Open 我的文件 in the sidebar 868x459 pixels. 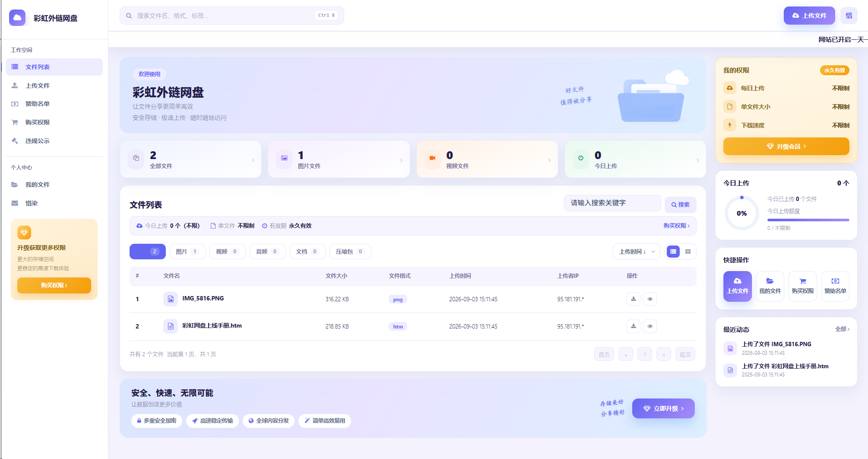pos(54,185)
